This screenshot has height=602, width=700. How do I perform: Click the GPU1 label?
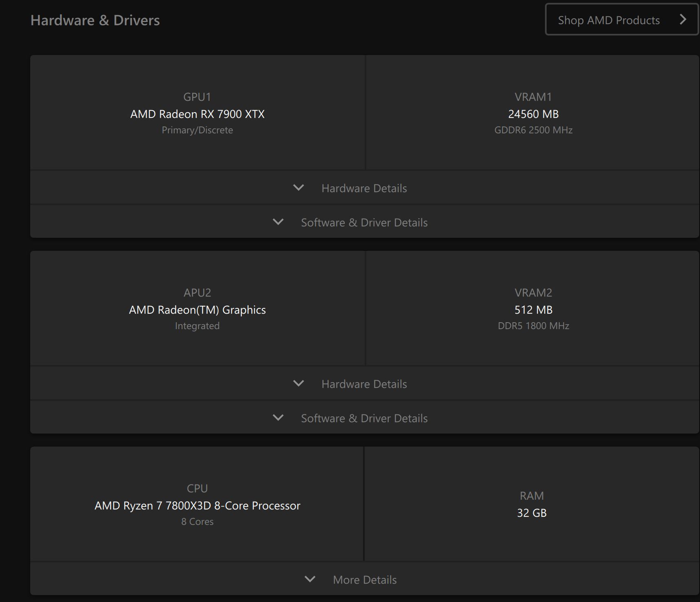click(x=197, y=97)
